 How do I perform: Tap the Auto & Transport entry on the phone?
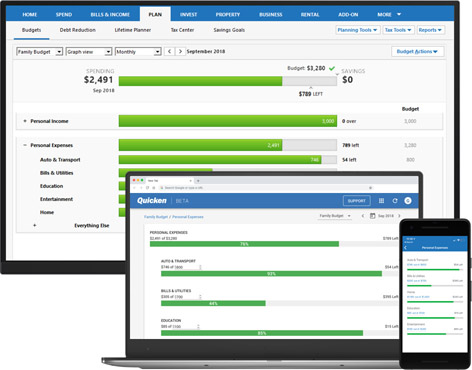tap(435, 263)
